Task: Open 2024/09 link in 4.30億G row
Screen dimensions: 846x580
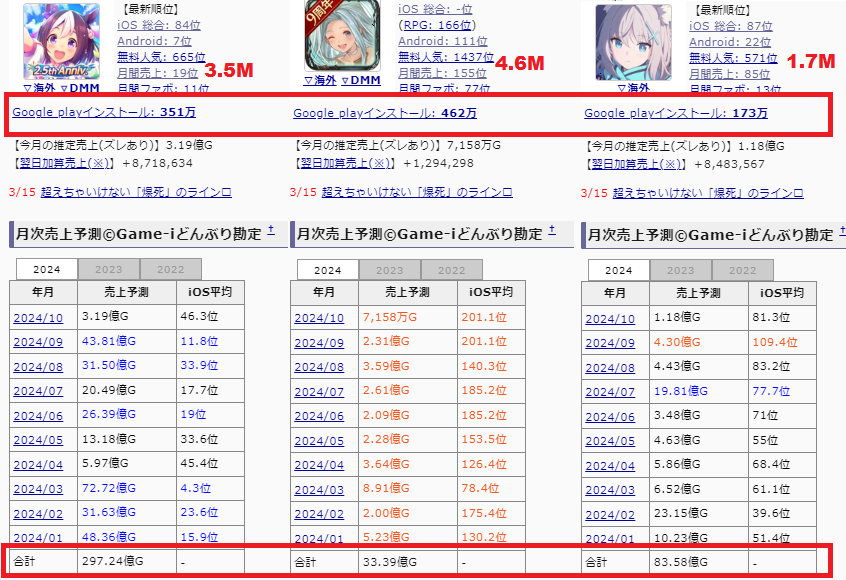Action: point(610,343)
